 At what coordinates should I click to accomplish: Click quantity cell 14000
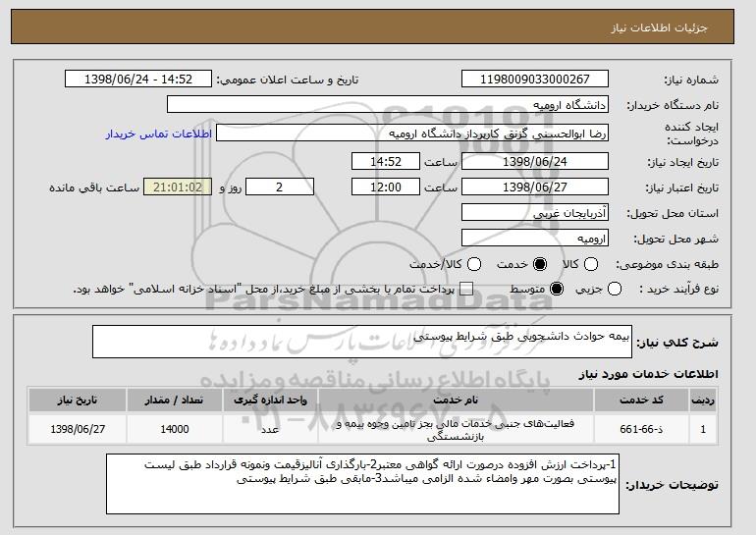pyautogui.click(x=175, y=429)
